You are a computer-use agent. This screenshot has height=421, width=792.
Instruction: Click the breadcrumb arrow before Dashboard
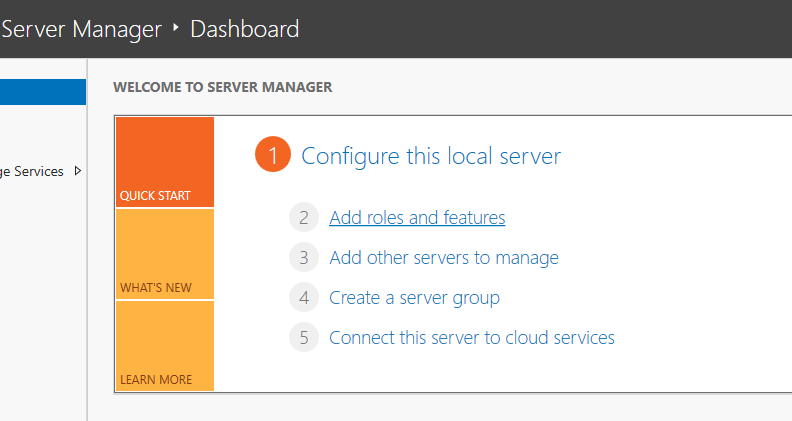tap(176, 27)
